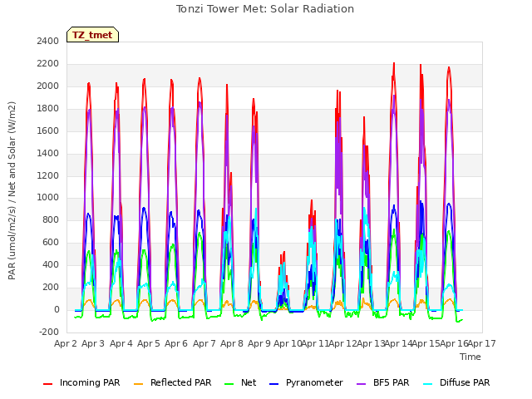Click the chart title Tonzi Tower Met: Solar Radiation
The image size is (532, 399).
(x=265, y=9)
